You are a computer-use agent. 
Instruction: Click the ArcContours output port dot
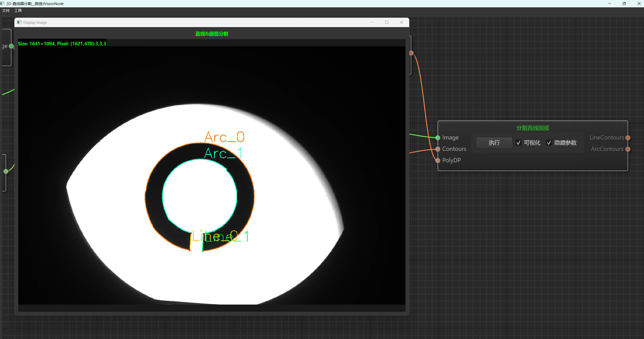[628, 149]
